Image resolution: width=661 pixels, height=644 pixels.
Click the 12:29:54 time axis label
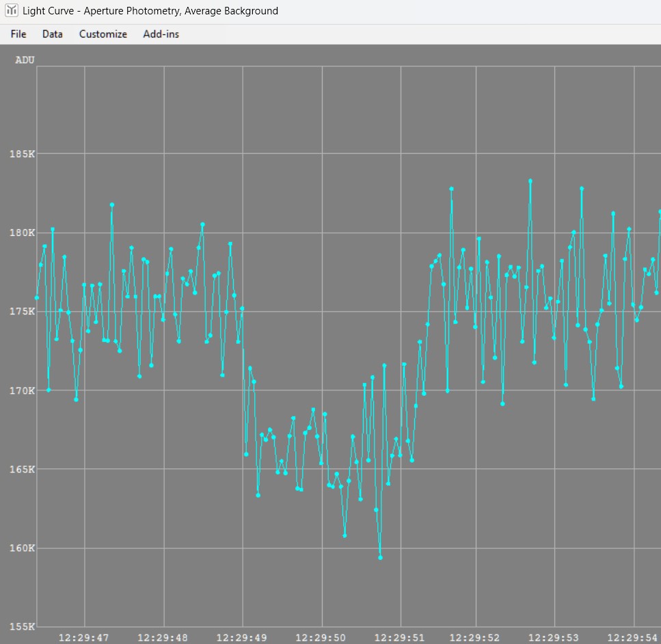[634, 638]
